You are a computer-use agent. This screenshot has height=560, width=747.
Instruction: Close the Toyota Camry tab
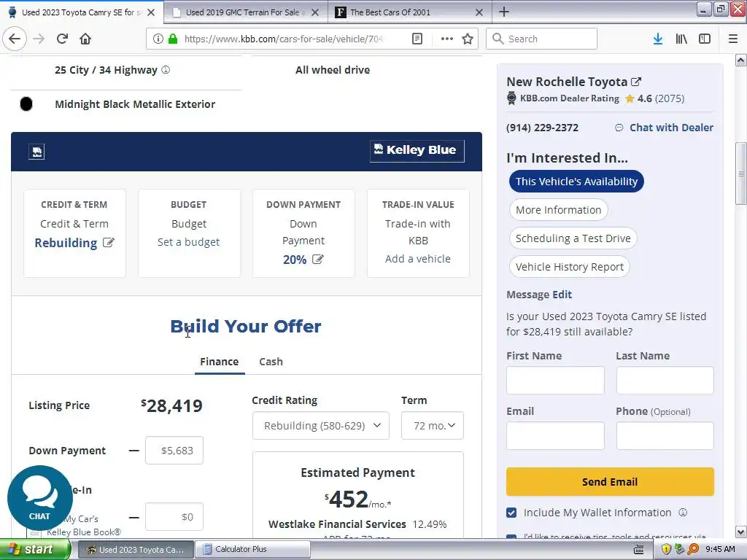(x=151, y=12)
